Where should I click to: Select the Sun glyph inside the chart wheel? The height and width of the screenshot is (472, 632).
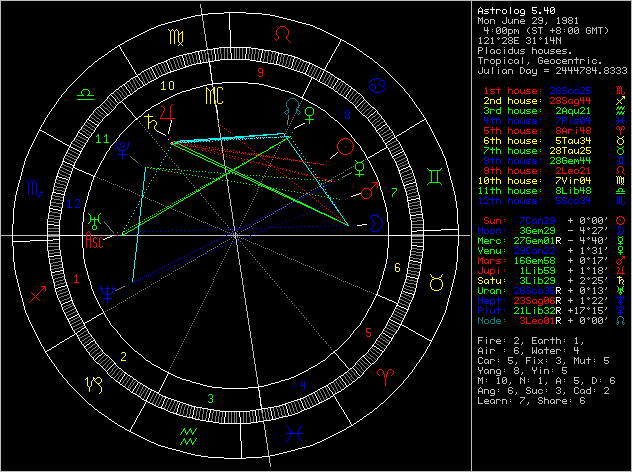(x=345, y=147)
